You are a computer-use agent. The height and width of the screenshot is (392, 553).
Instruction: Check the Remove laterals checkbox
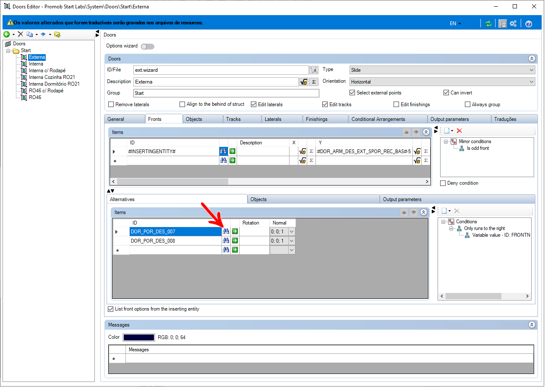coord(111,105)
